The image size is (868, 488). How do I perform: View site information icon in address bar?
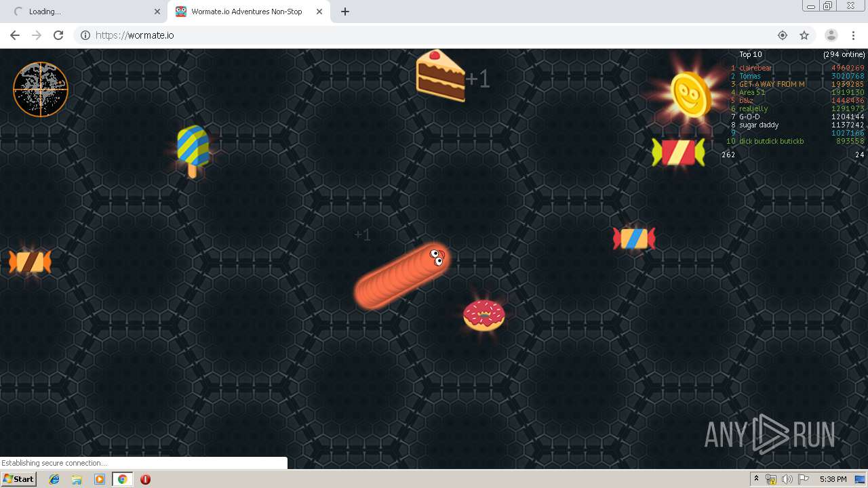click(85, 35)
